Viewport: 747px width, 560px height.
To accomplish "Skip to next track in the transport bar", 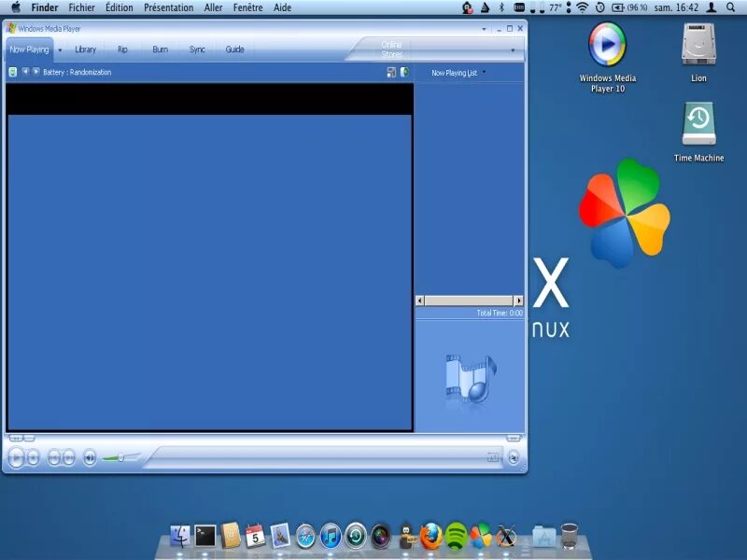I will (69, 458).
